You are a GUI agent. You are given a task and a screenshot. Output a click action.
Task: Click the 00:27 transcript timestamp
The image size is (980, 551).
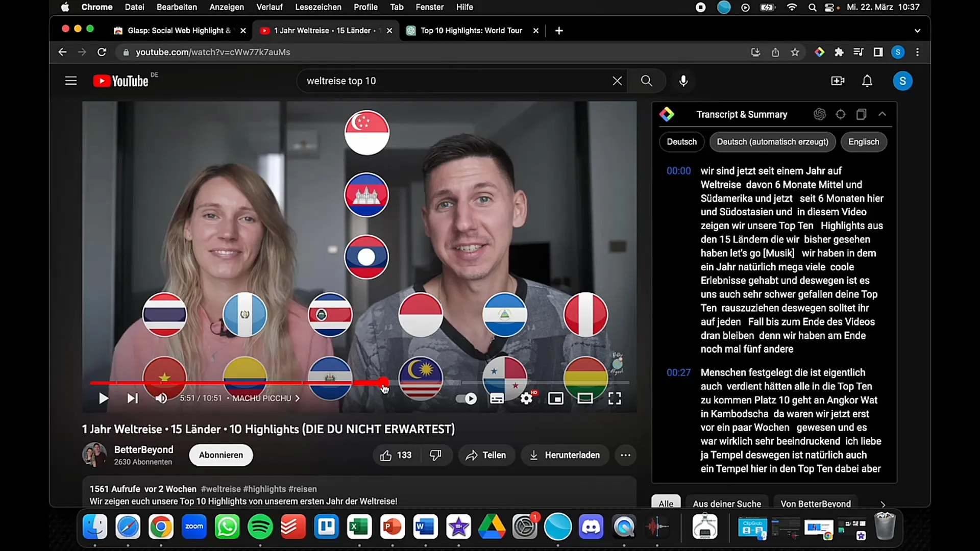[679, 372]
